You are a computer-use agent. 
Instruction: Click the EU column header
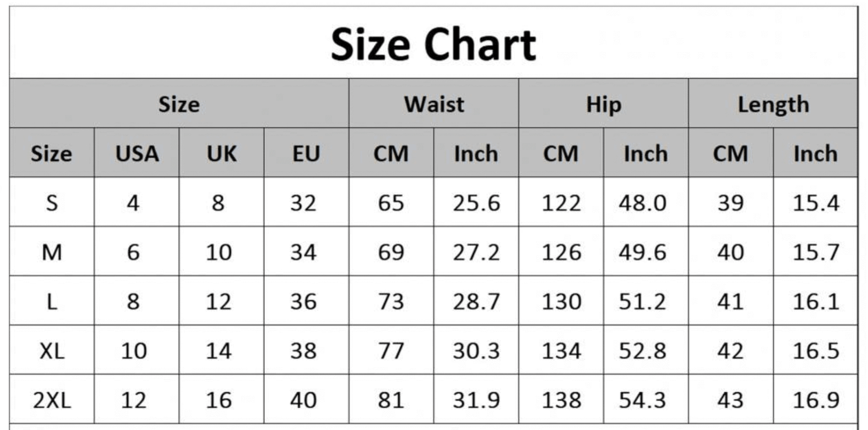coord(306,154)
